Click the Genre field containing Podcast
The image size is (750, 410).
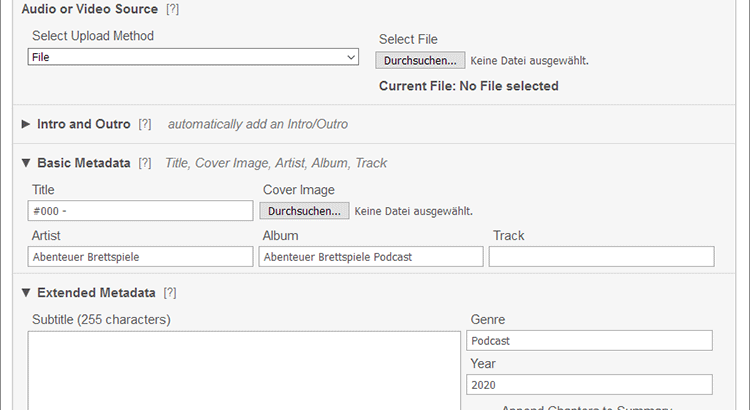pos(589,341)
